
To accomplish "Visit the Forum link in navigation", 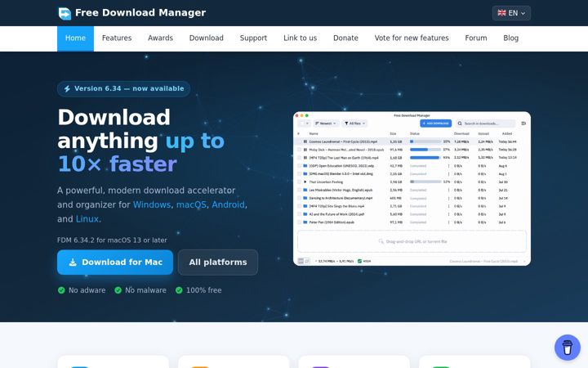I will coord(476,38).
